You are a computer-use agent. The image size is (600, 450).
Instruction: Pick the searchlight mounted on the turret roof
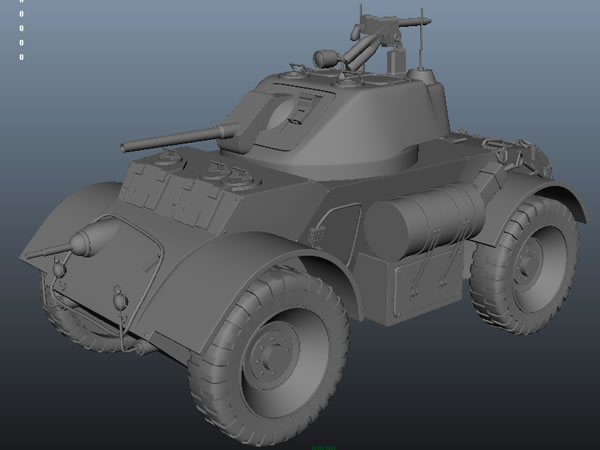click(x=326, y=59)
